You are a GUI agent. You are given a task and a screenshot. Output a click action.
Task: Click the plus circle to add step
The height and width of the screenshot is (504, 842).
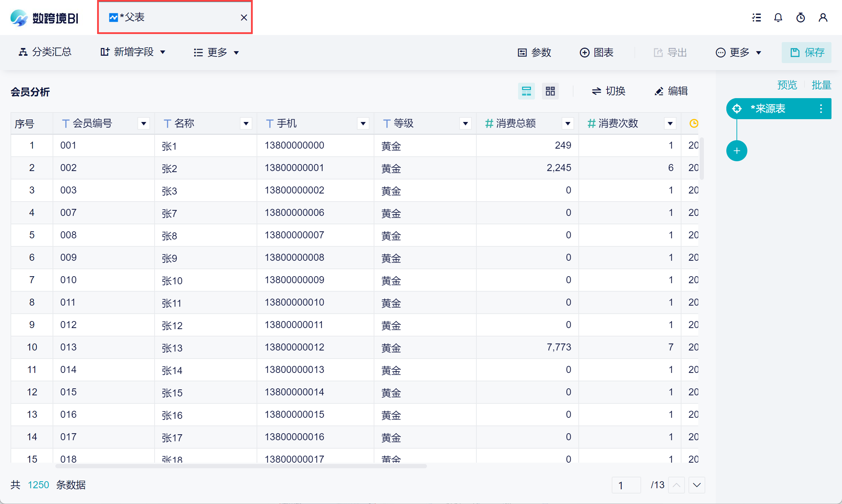tap(736, 151)
